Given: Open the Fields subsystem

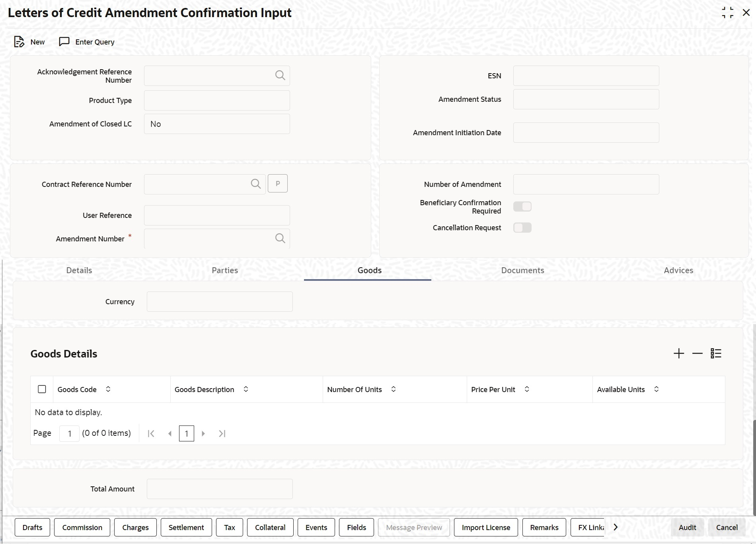Looking at the screenshot, I should (x=357, y=527).
